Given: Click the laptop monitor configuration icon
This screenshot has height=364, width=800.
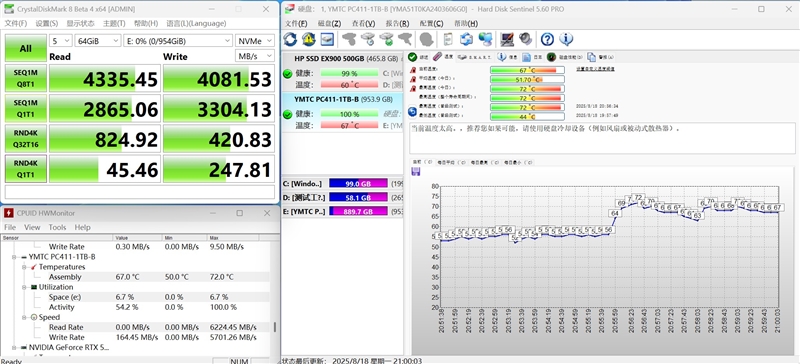Looking at the screenshot, I should pos(507,39).
